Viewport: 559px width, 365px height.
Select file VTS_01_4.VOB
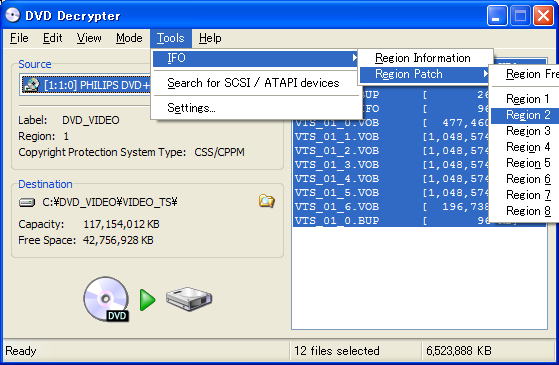390,179
